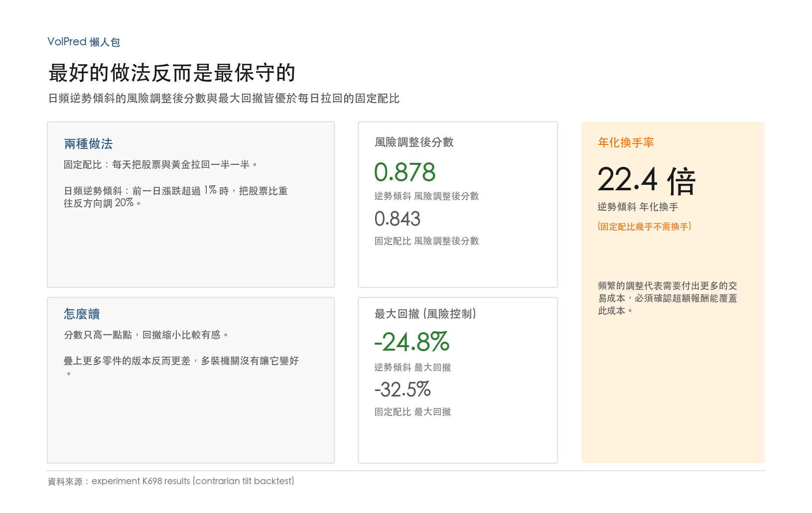This screenshot has height=513, width=812.
Task: Click the 22.4 倍 turnover figure
Action: (x=647, y=180)
